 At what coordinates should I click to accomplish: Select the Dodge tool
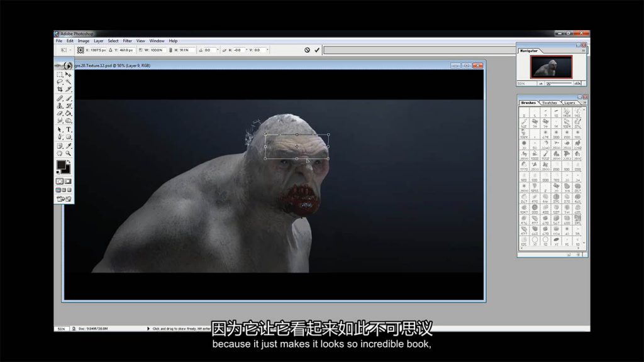pyautogui.click(x=69, y=120)
